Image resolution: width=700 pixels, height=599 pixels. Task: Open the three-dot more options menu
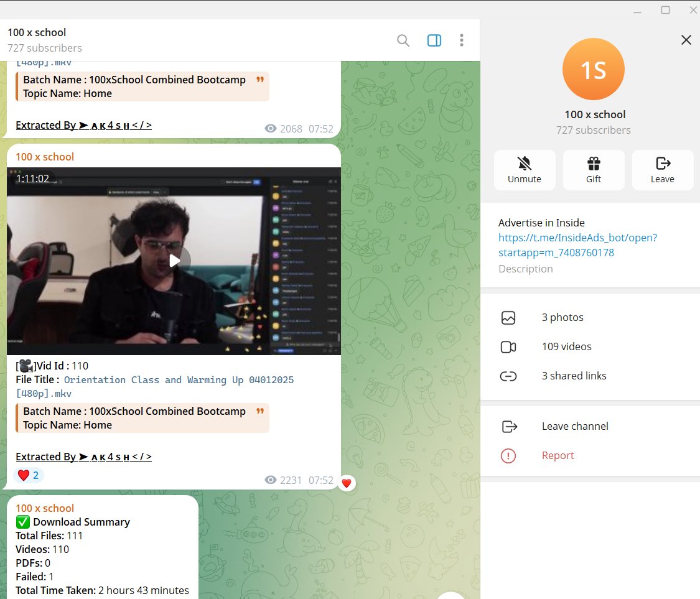(462, 40)
